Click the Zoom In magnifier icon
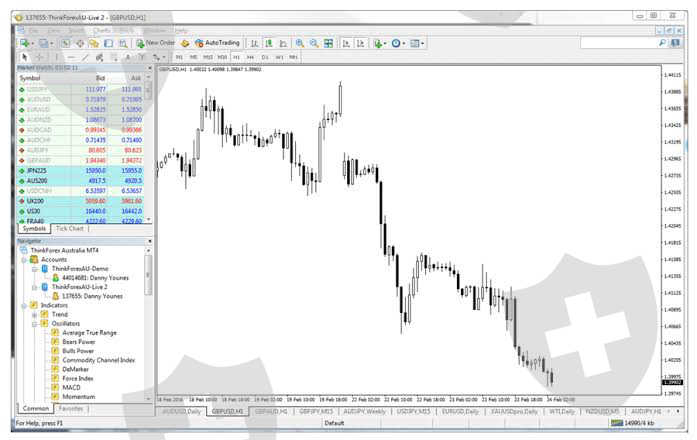 300,43
